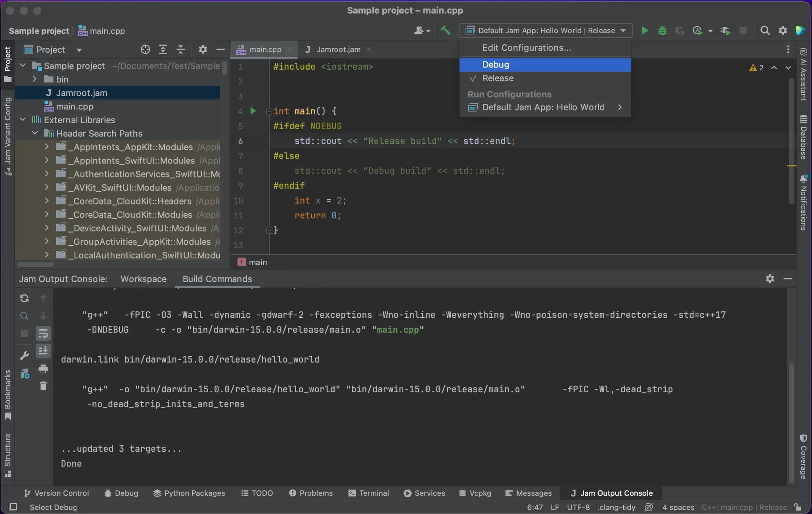The image size is (812, 514).
Task: Open Project panel options gear
Action: [x=203, y=50]
